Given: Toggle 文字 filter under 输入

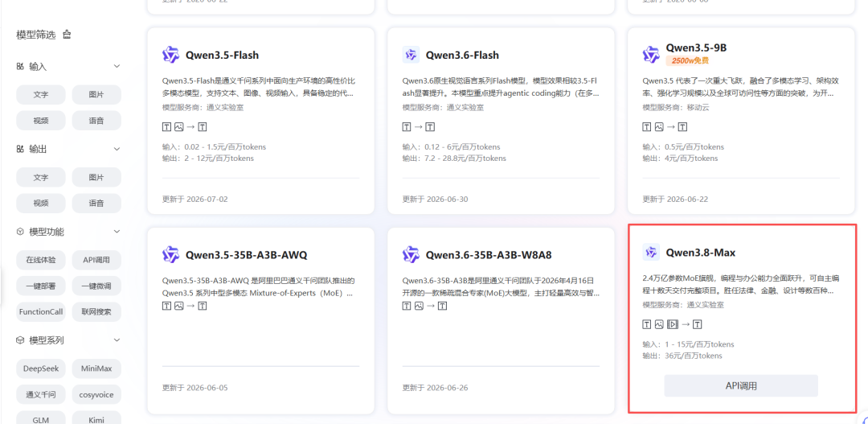Looking at the screenshot, I should point(41,95).
